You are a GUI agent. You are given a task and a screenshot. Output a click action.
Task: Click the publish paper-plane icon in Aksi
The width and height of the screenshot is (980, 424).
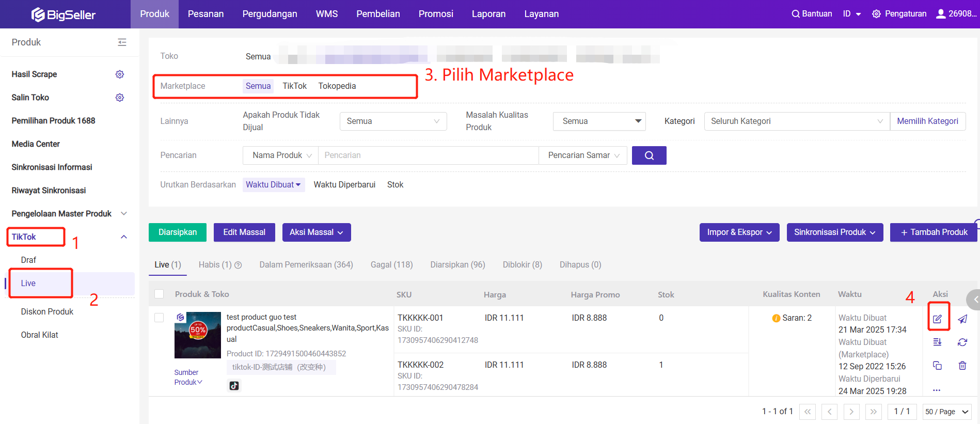click(x=962, y=319)
